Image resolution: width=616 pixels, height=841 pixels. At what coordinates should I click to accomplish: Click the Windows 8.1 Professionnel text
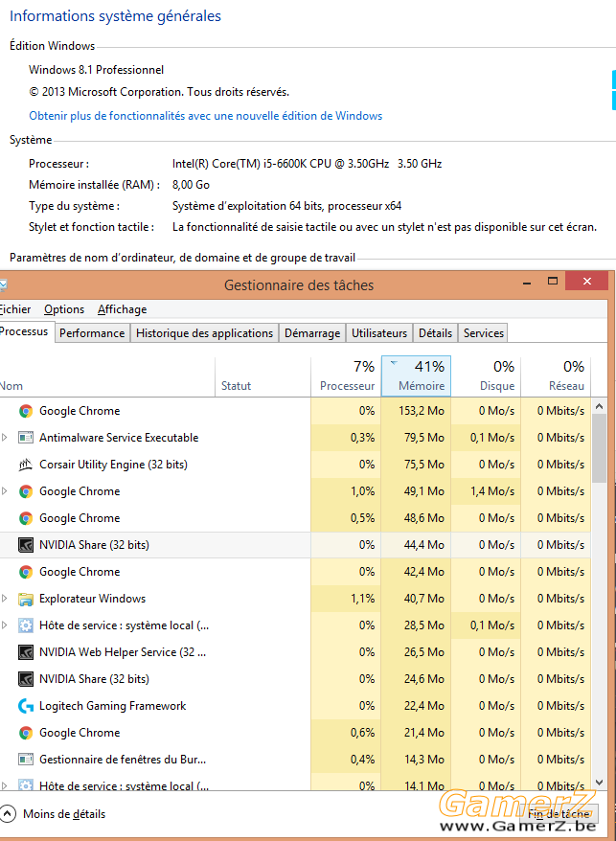point(97,70)
